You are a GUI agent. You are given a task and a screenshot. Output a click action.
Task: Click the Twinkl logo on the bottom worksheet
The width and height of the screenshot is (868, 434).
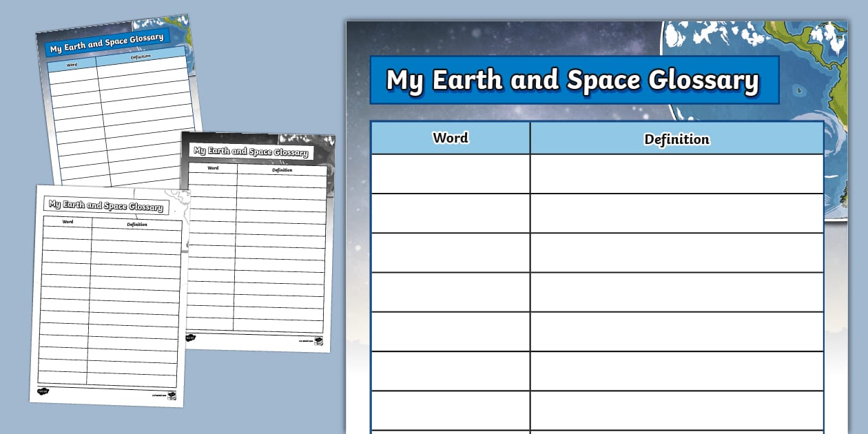coord(42,391)
